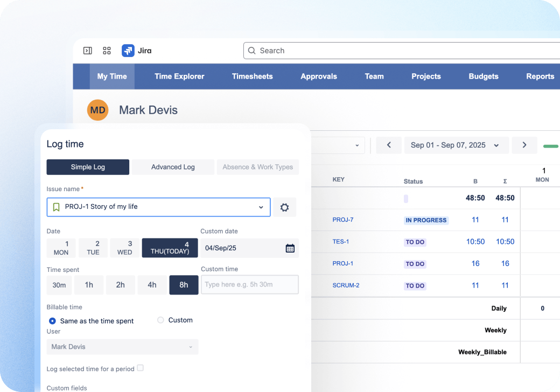Open the Sep 01 - Sep 07 date range dropdown

pyautogui.click(x=456, y=145)
